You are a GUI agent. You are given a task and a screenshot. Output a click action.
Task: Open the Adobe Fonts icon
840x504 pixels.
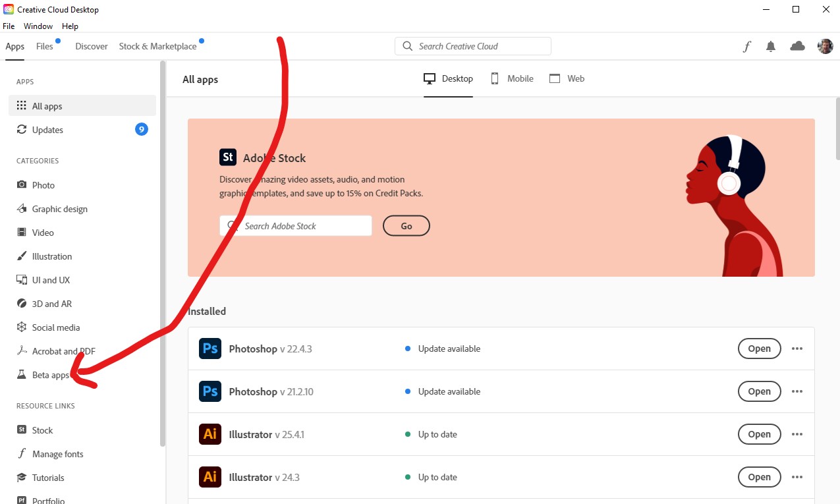(746, 46)
